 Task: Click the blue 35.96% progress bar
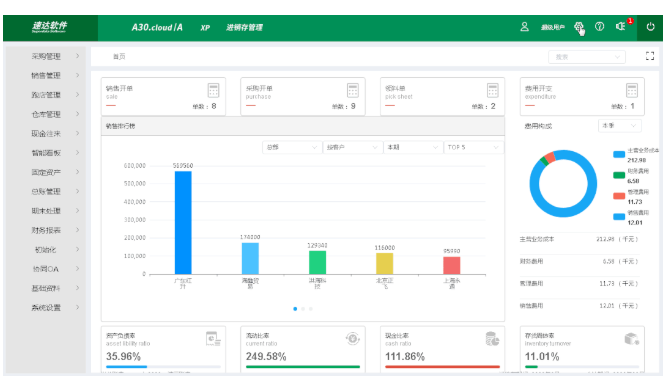click(126, 366)
